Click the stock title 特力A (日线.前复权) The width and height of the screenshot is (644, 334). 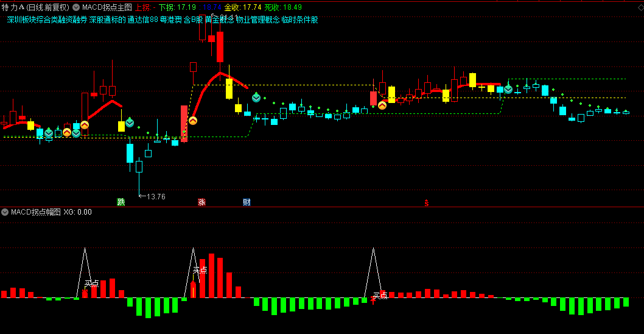click(36, 7)
